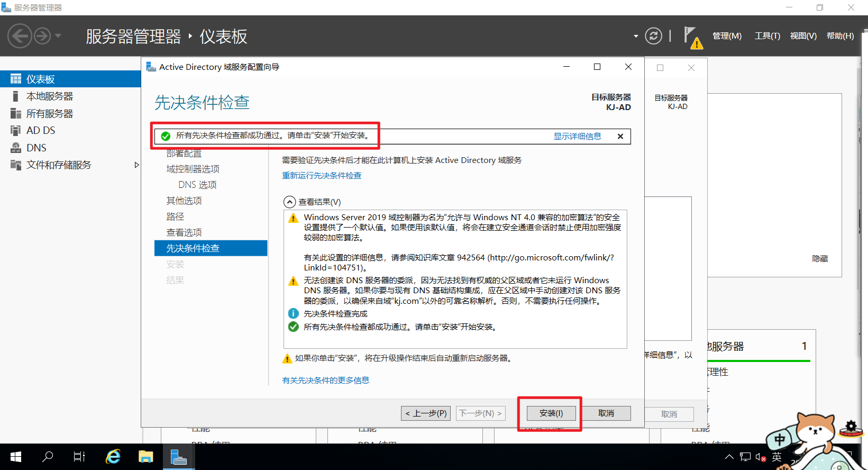The width and height of the screenshot is (868, 470).
Task: Select 先决条件检查 wizard step
Action: click(211, 248)
